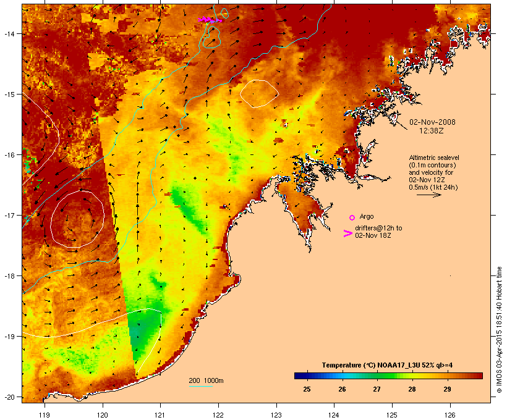Click the IMOS copyright timestamp text
Image resolution: width=507 pixels, height=420 pixels.
499,330
